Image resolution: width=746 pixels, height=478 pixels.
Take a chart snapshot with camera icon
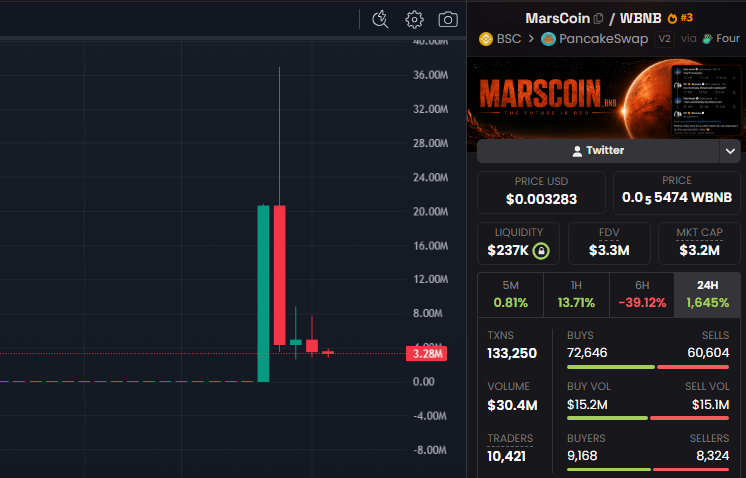click(448, 20)
